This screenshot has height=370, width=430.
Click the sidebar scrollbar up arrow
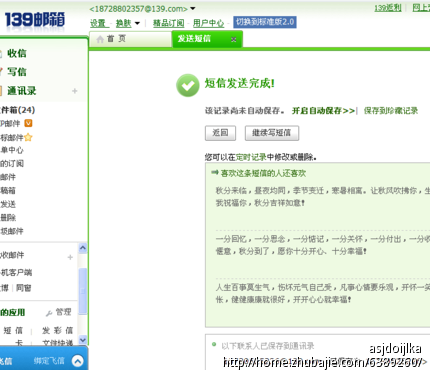pos(83,248)
